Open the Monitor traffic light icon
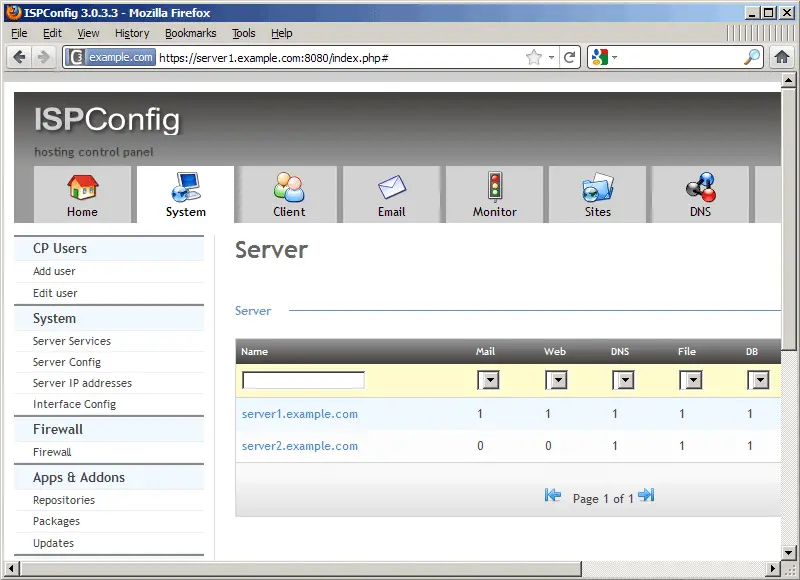This screenshot has width=800, height=580. pyautogui.click(x=495, y=187)
